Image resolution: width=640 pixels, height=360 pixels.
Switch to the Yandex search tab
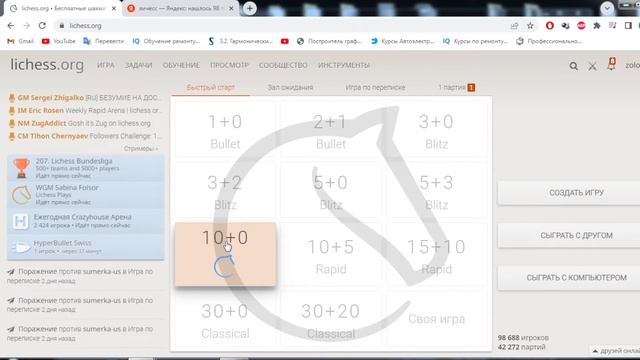[x=180, y=8]
